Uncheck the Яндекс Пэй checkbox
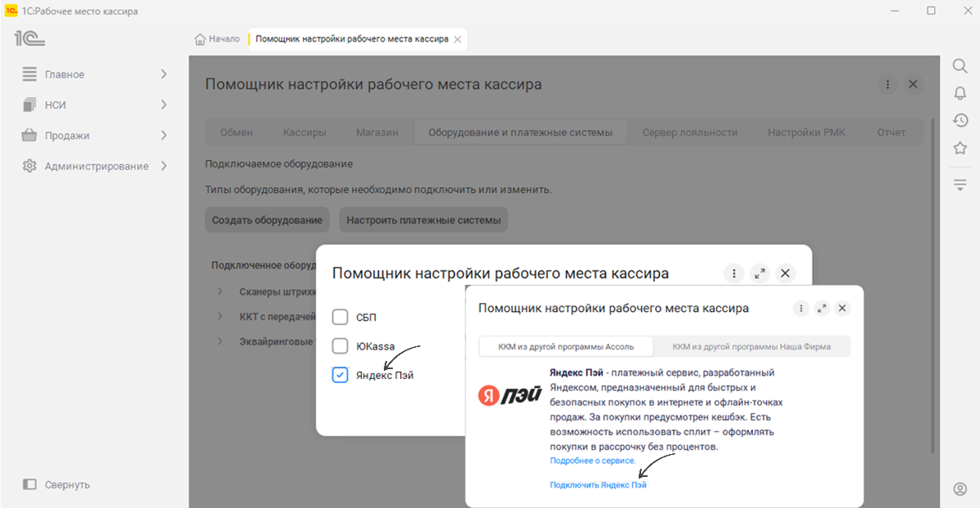 [x=341, y=375]
